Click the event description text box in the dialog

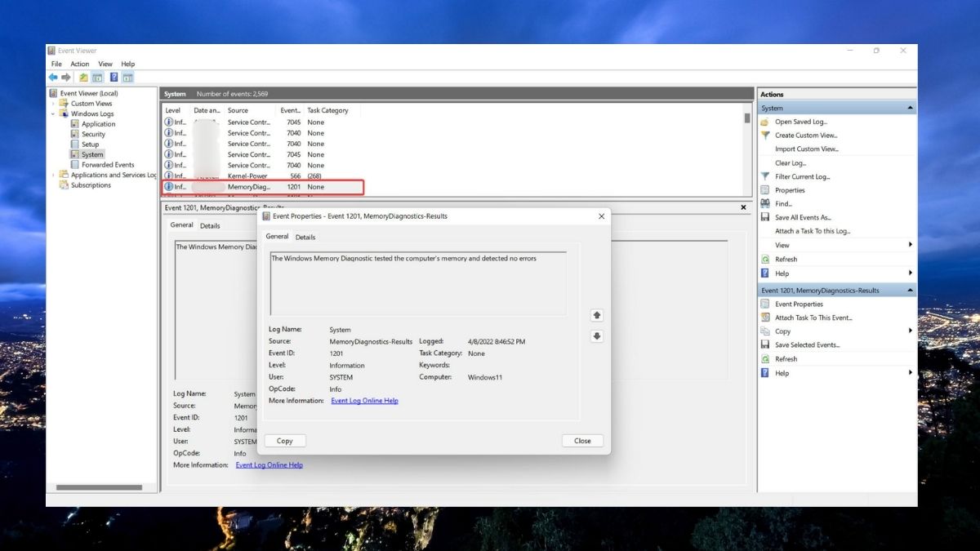[x=418, y=283]
